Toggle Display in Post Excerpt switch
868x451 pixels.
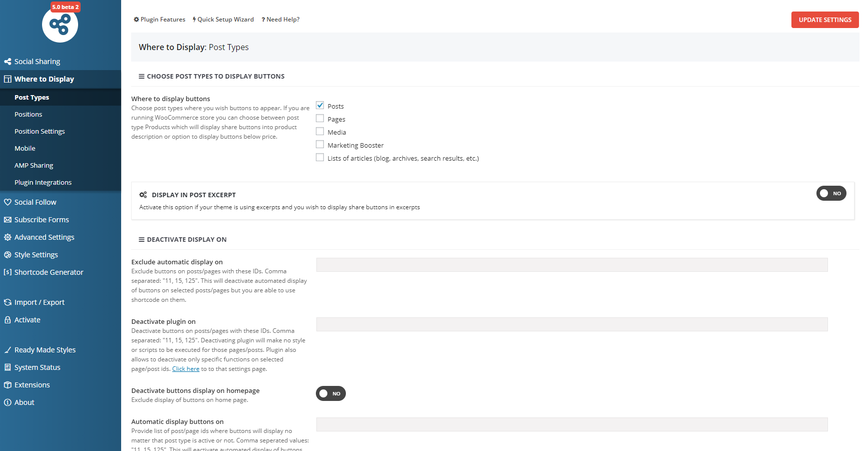831,193
